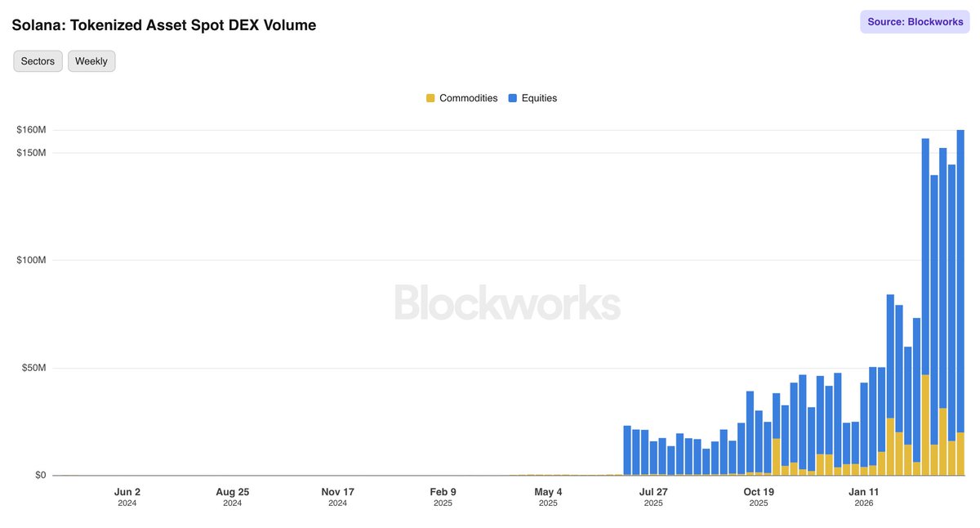This screenshot has width=980, height=528.
Task: Click the Oct 19 2025 axis label
Action: click(759, 497)
